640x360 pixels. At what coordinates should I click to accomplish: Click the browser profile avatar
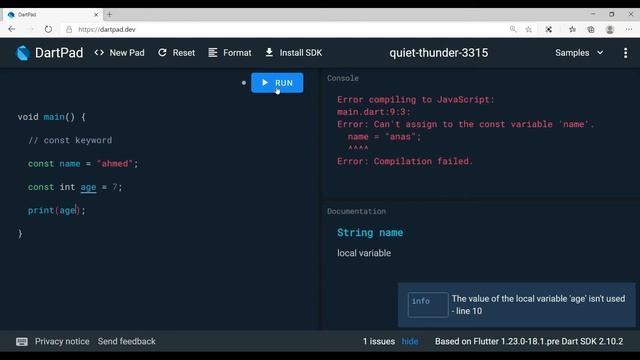point(610,29)
